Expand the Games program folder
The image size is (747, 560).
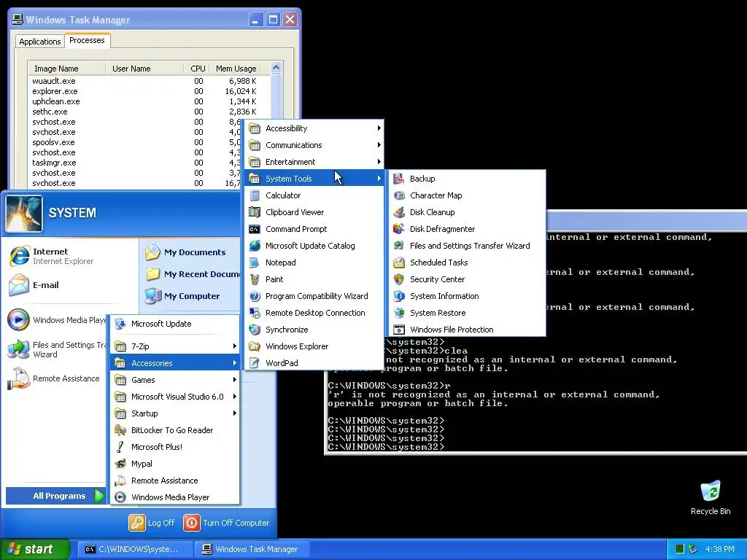tap(175, 379)
